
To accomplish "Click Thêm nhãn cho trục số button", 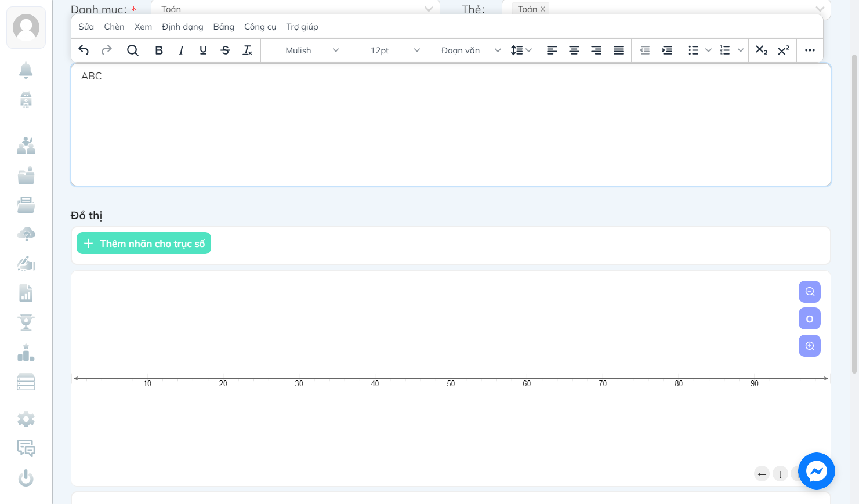I will tap(144, 244).
